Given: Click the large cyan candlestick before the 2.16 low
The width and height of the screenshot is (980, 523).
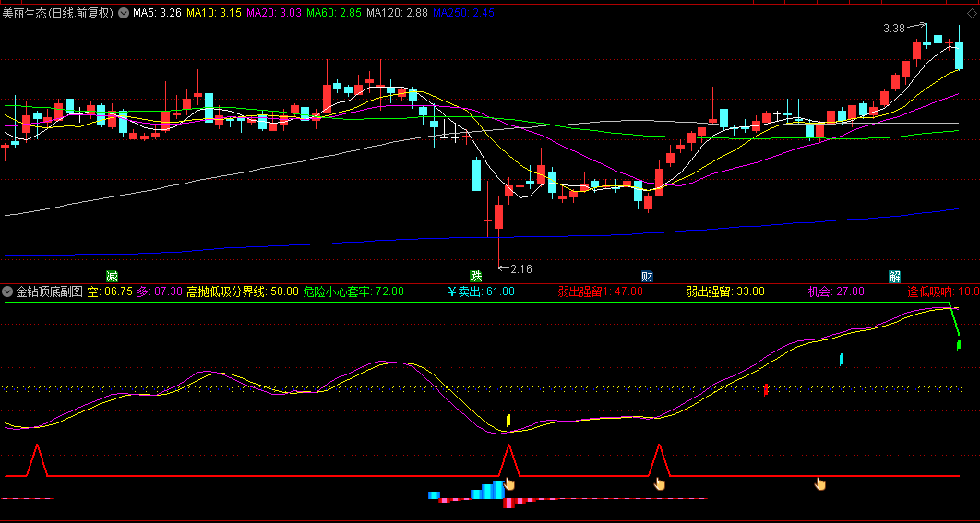Looking at the screenshot, I should (476, 175).
